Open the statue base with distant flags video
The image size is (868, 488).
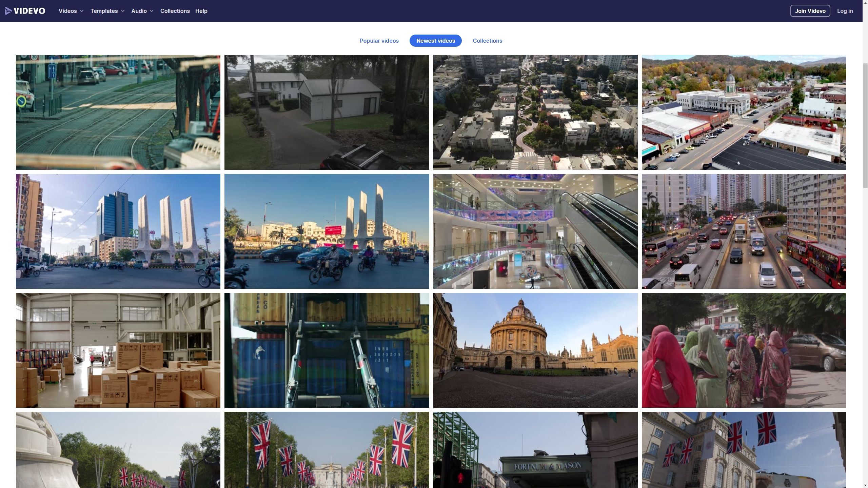(118, 450)
